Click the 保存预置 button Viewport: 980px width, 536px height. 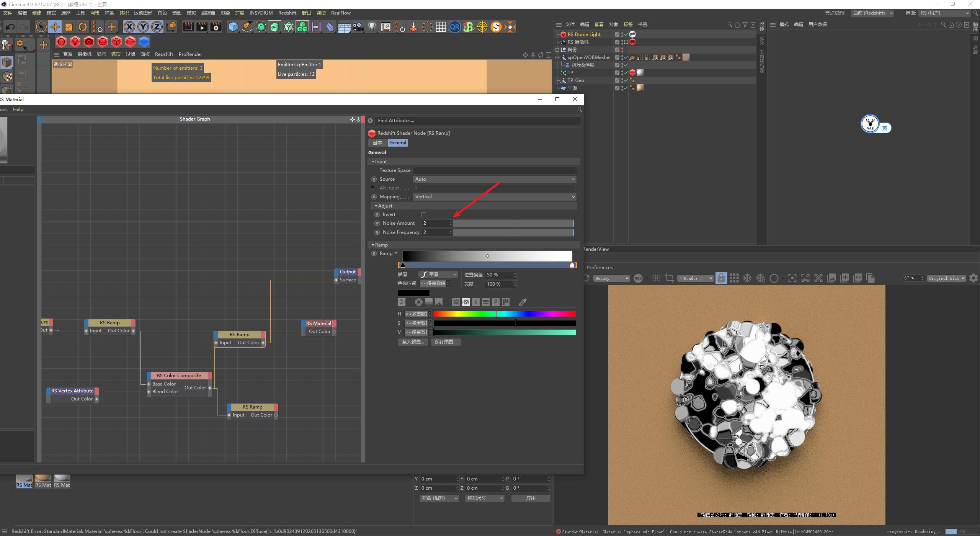pos(446,342)
